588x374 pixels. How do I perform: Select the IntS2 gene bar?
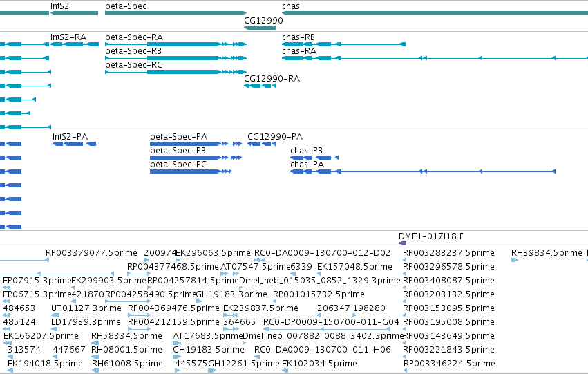pyautogui.click(x=74, y=13)
